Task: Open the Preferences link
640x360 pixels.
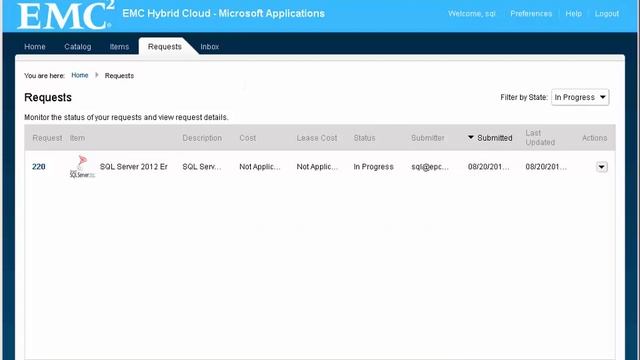Action: click(x=531, y=13)
